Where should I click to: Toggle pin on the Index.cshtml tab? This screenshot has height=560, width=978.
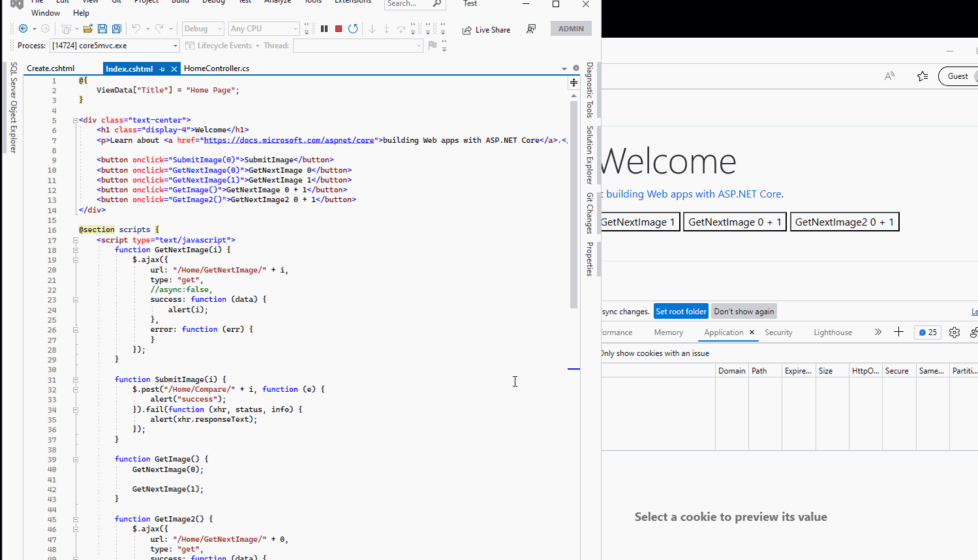coord(162,68)
